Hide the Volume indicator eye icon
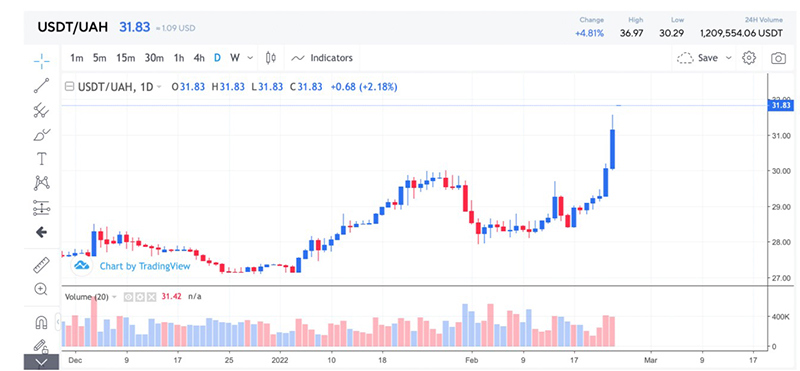The height and width of the screenshot is (371, 800). pos(129,296)
